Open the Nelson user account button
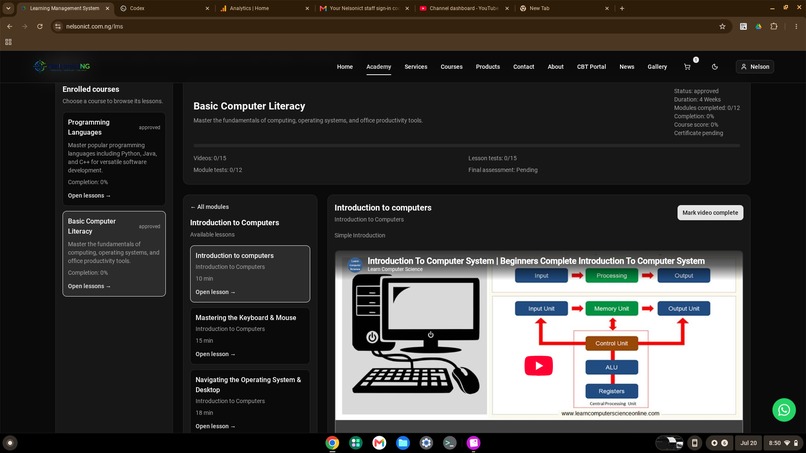Viewport: 806px width, 453px height. (755, 67)
